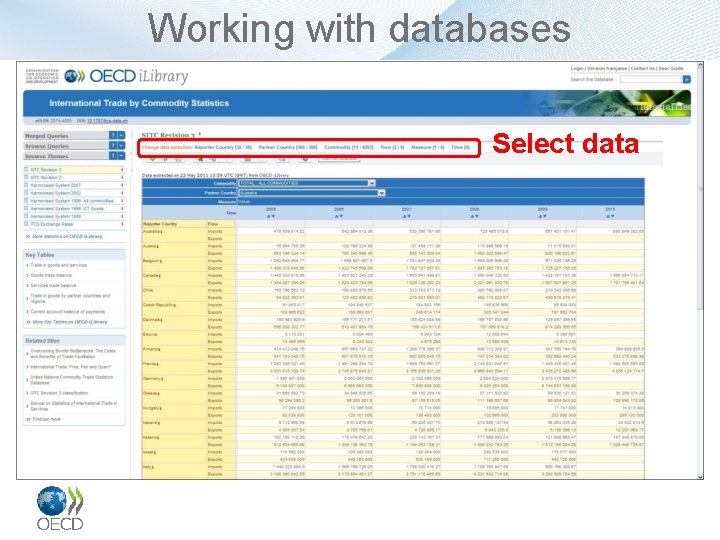Screen dimensions: 720x540
Task: Click inside the Search this Database field
Action: point(652,79)
